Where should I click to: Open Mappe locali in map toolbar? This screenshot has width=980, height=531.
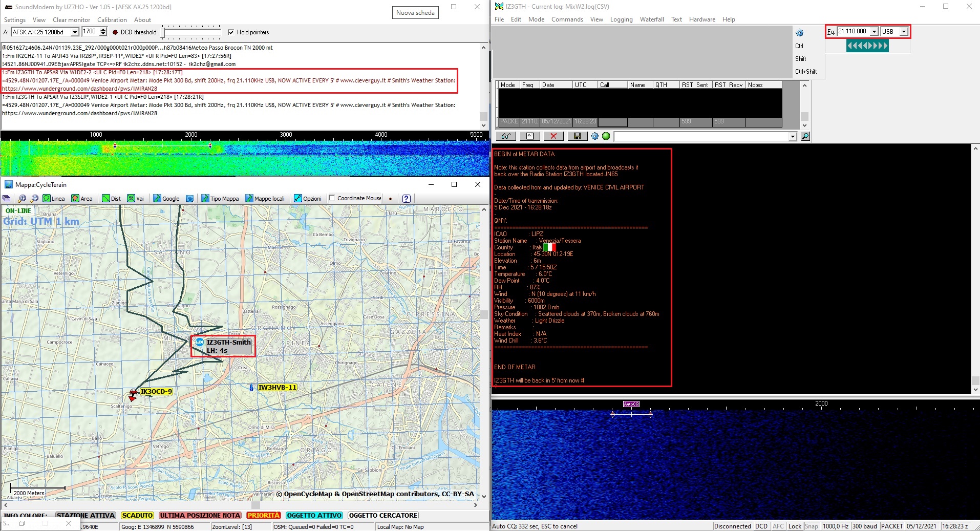(265, 199)
